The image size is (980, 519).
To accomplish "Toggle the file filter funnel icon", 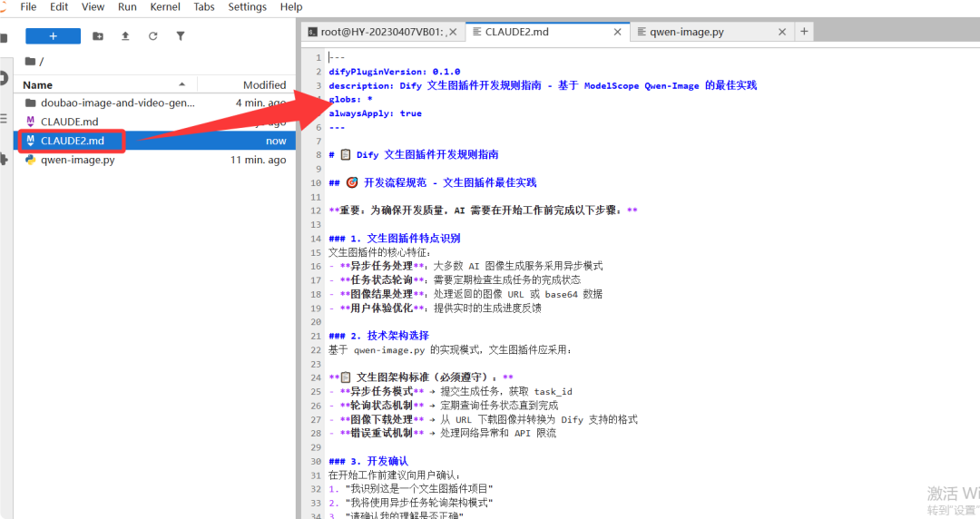I will pyautogui.click(x=180, y=36).
